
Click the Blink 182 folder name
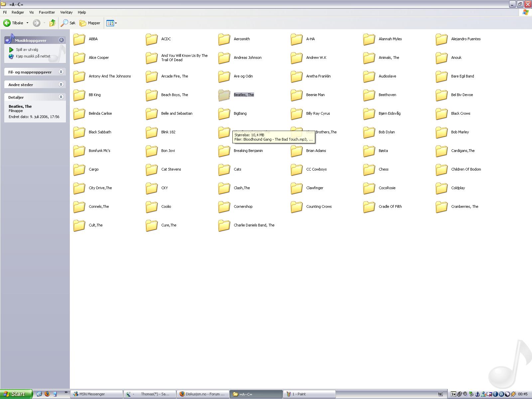click(x=168, y=132)
